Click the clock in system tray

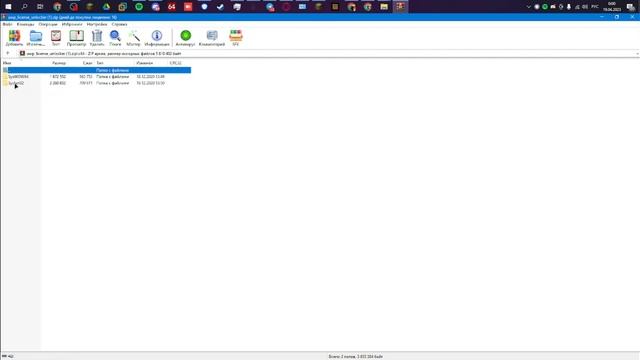tap(612, 7)
